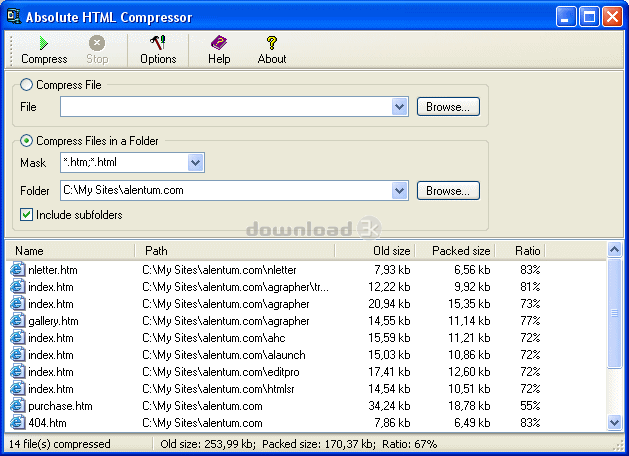Click the 73% ratio value

530,304
